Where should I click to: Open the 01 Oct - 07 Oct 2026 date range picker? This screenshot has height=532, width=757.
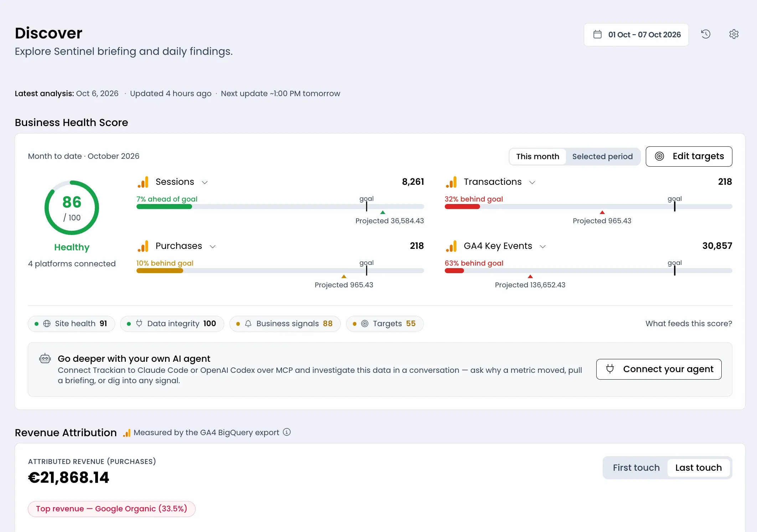click(x=636, y=35)
